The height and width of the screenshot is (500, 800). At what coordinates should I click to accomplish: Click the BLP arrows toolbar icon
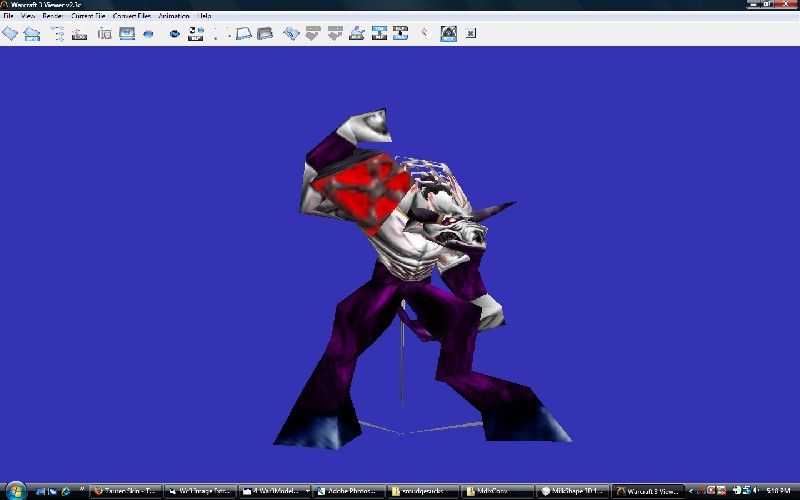pos(196,34)
